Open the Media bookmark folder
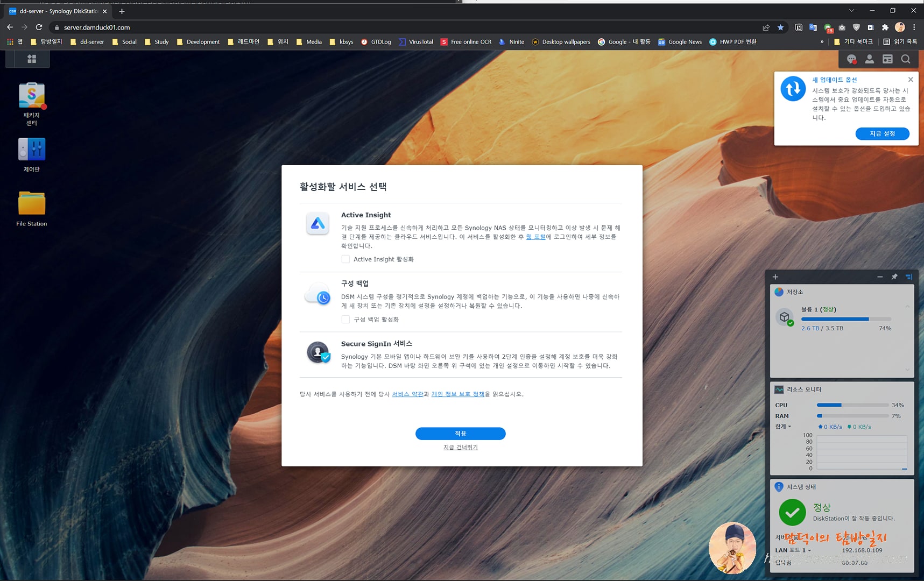This screenshot has width=924, height=581. pyautogui.click(x=309, y=42)
